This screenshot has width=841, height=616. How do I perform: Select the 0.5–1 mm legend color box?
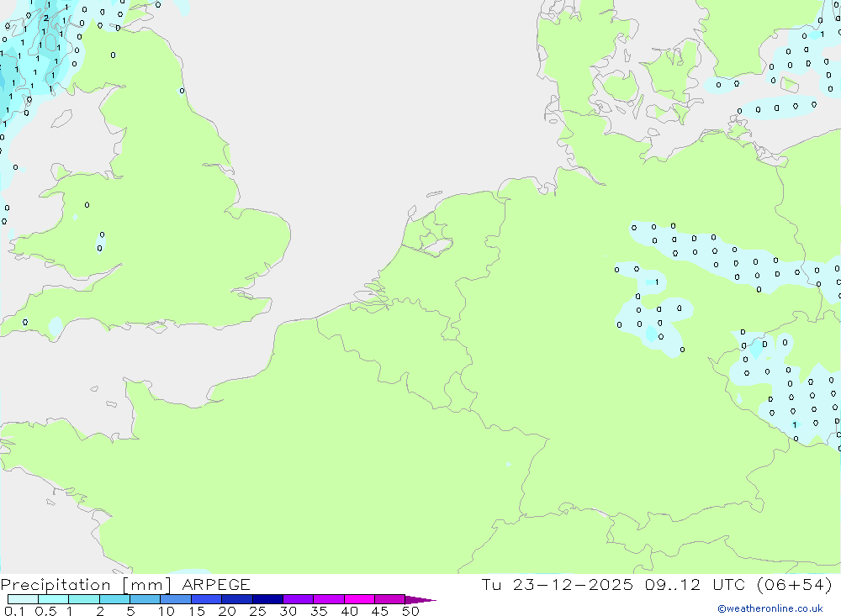click(53, 599)
